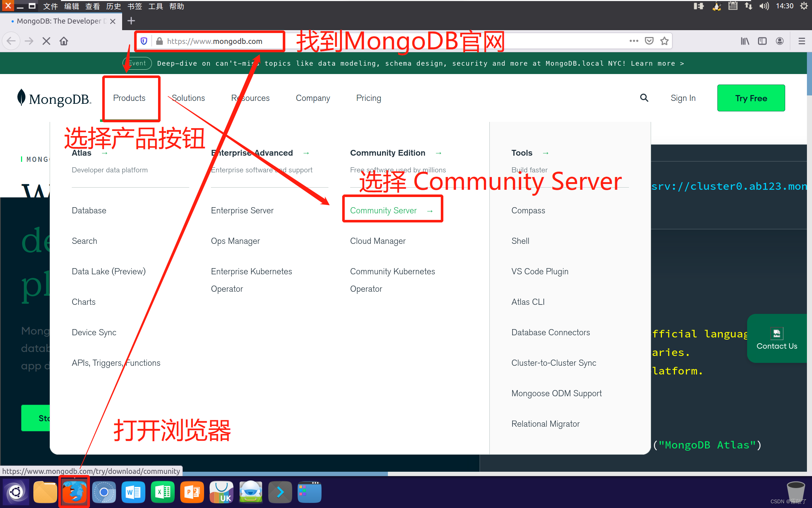
Task: Expand the Atlas product dropdown section
Action: coord(88,152)
